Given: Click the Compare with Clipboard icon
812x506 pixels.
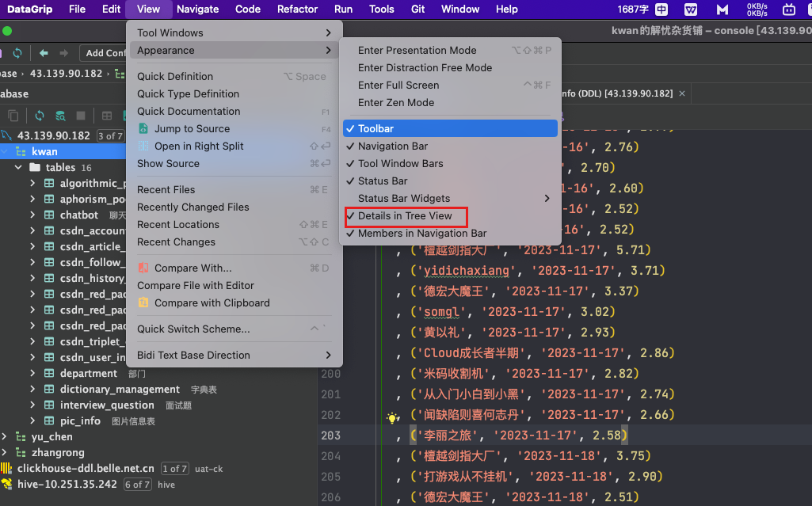Looking at the screenshot, I should click(x=143, y=302).
